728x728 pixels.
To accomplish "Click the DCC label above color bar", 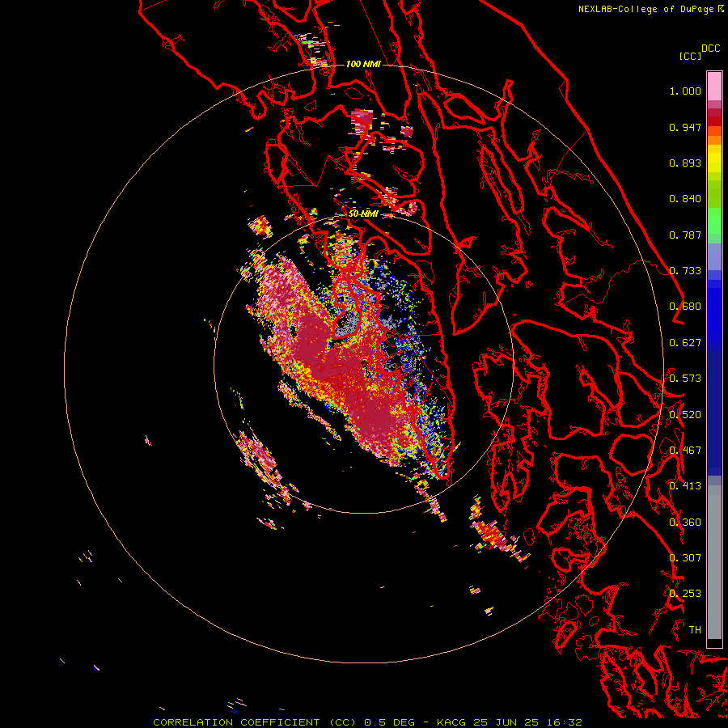I will (x=710, y=49).
